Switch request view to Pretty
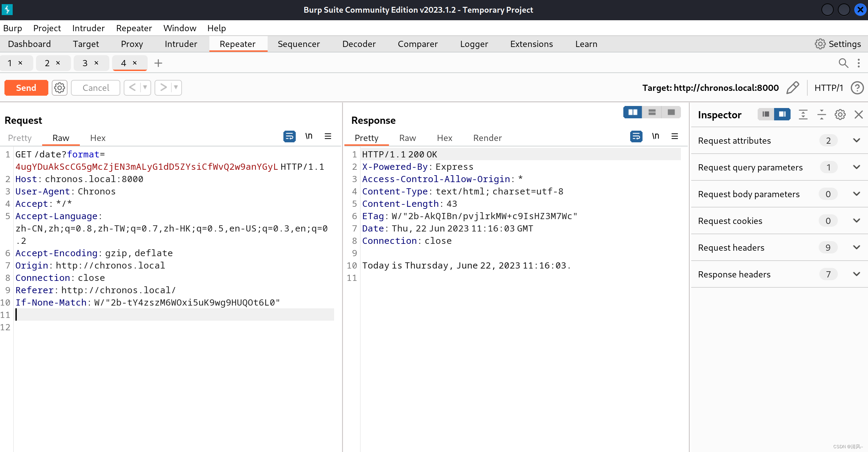The height and width of the screenshot is (452, 868). 20,138
